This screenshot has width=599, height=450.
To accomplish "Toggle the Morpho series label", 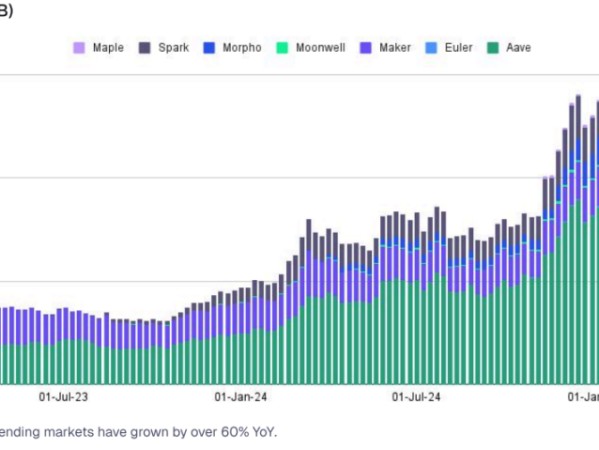I will [242, 48].
